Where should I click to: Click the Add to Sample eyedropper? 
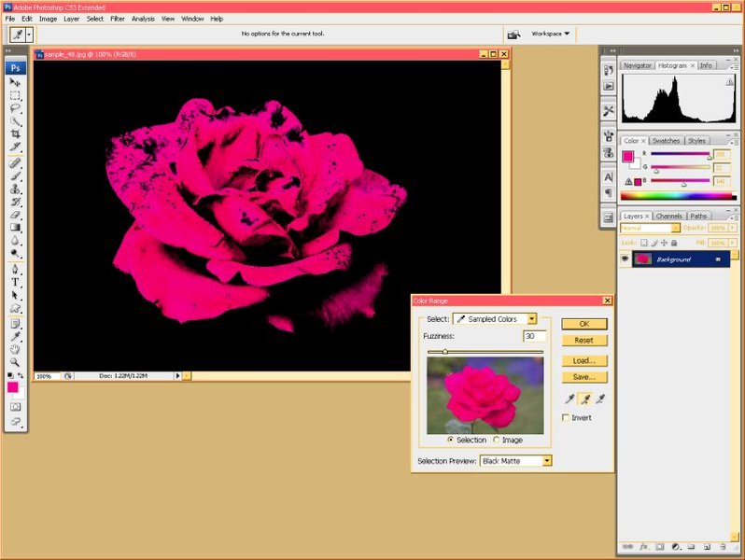coord(585,399)
